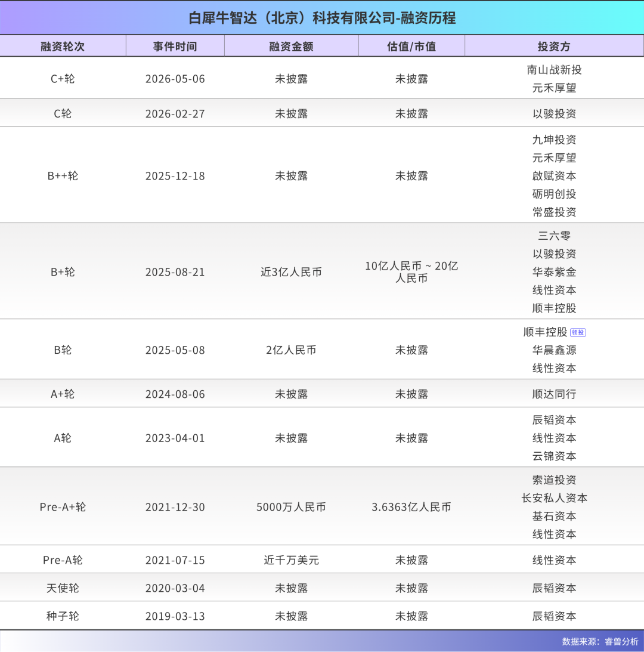The width and height of the screenshot is (644, 652).
Task: Select the Pre-A+轮 round cell
Action: [x=63, y=507]
